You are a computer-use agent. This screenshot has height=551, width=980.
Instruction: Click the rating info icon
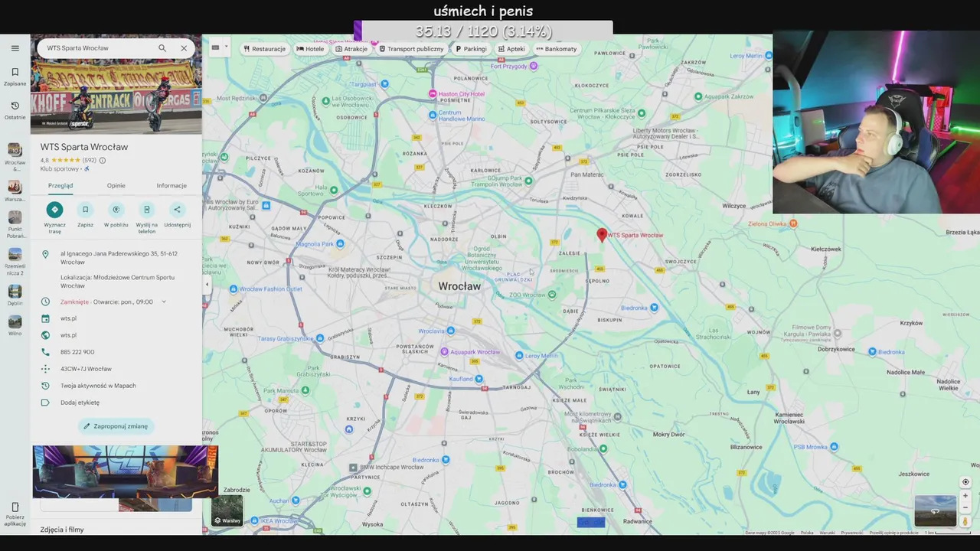click(x=103, y=161)
